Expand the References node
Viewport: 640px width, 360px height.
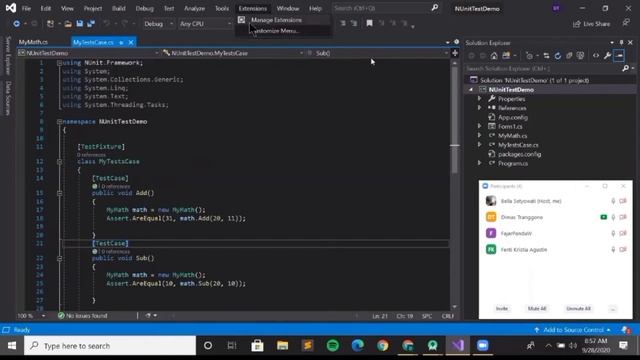point(480,108)
